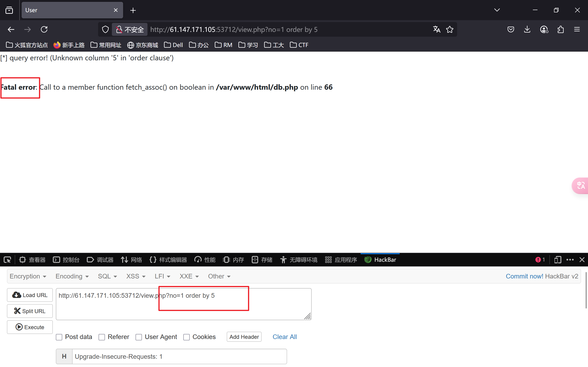Open the Encoding dropdown menu
The width and height of the screenshot is (588, 367).
click(72, 276)
